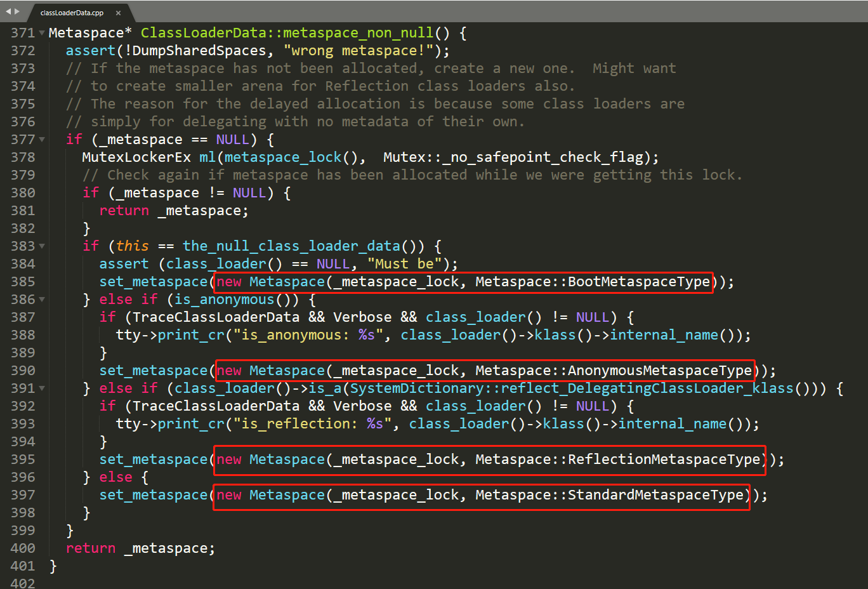
Task: Click line number 401 in the gutter
Action: tap(23, 566)
